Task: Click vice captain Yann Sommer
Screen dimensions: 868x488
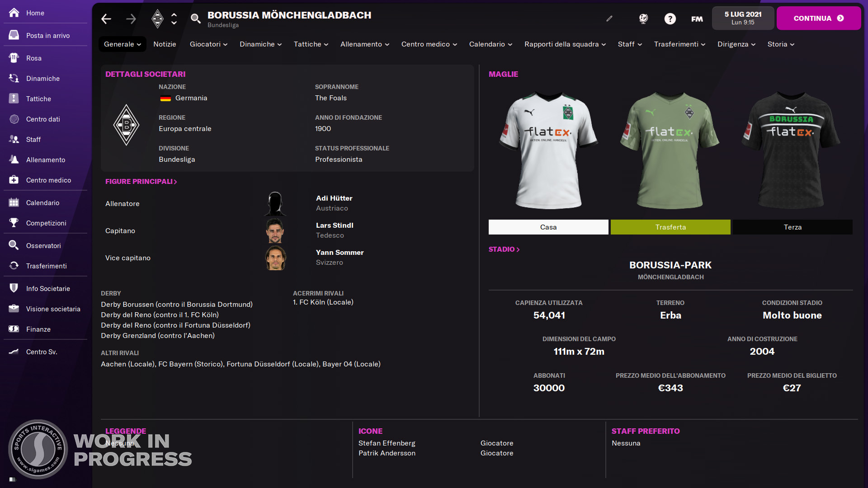Action: [x=340, y=252]
